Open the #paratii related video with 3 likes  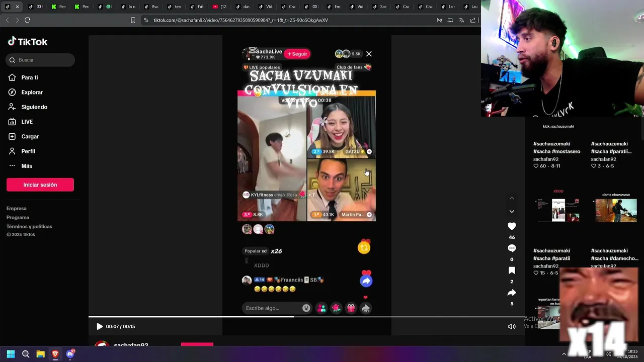[611, 147]
